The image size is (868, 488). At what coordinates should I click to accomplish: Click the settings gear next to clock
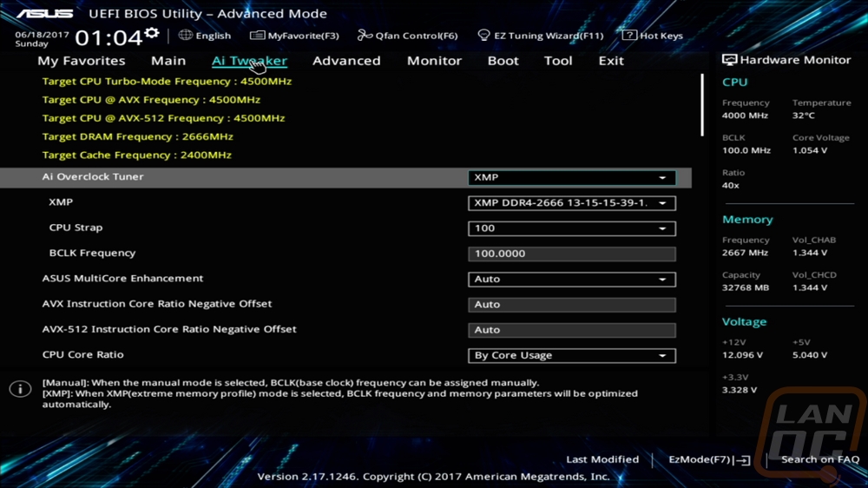(152, 34)
